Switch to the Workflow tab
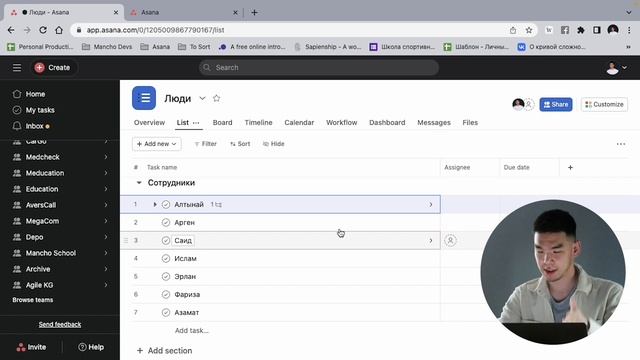 click(342, 122)
